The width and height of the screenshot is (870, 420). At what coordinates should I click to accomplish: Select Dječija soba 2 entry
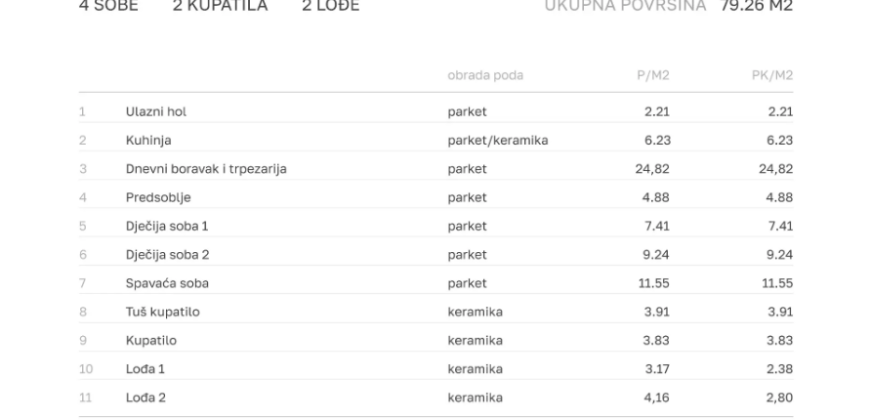[x=436, y=255]
